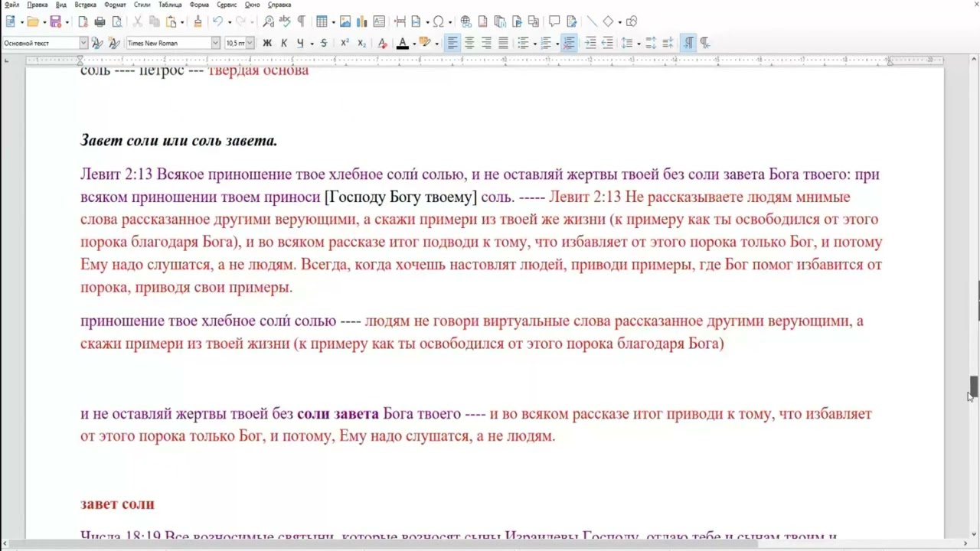Toggle Right-to-Left paragraph direction
Screen dimensions: 980x551
coord(705,44)
